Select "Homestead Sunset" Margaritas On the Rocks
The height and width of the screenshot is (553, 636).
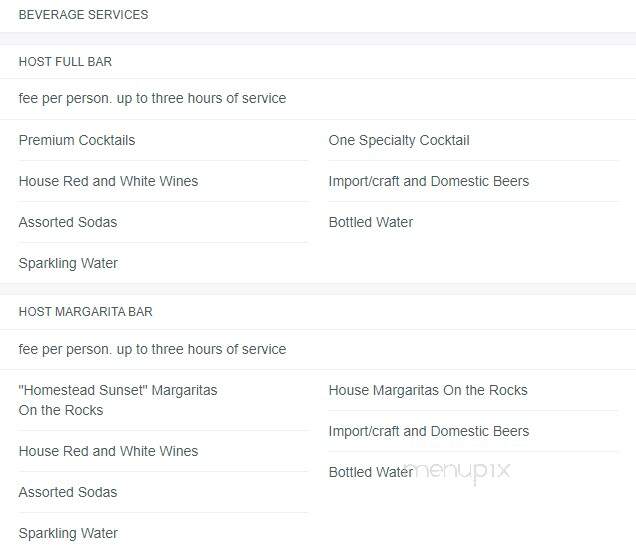tap(118, 400)
